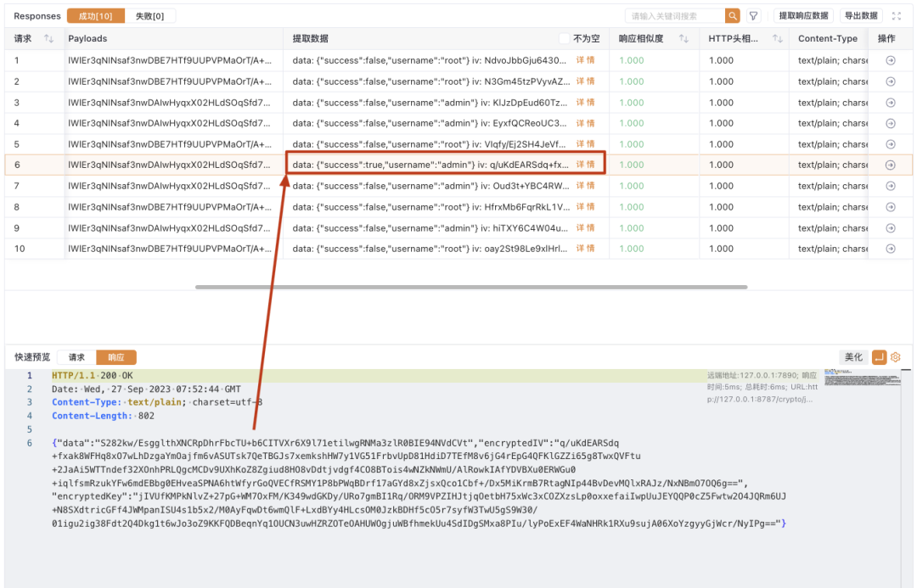The height and width of the screenshot is (588, 917).
Task: Sort by 请求 column arrows
Action: pos(48,38)
